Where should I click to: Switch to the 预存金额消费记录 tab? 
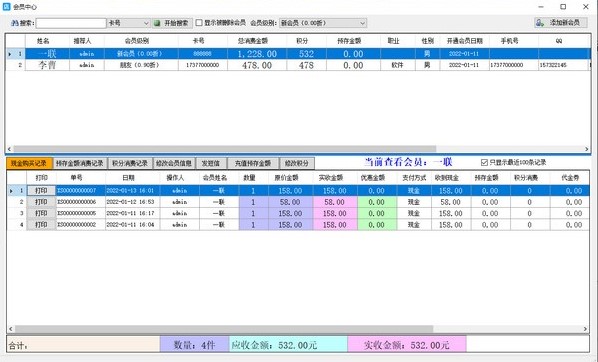80,163
